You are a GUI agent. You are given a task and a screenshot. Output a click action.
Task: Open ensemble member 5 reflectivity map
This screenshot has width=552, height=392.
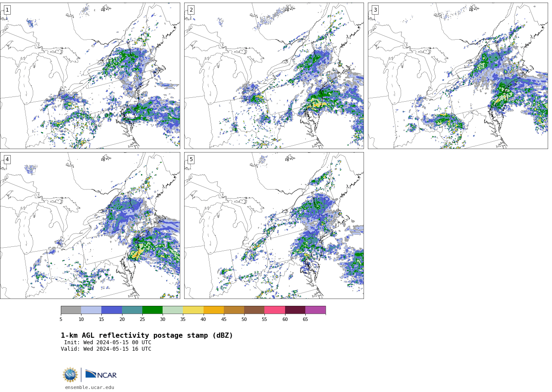(x=274, y=225)
